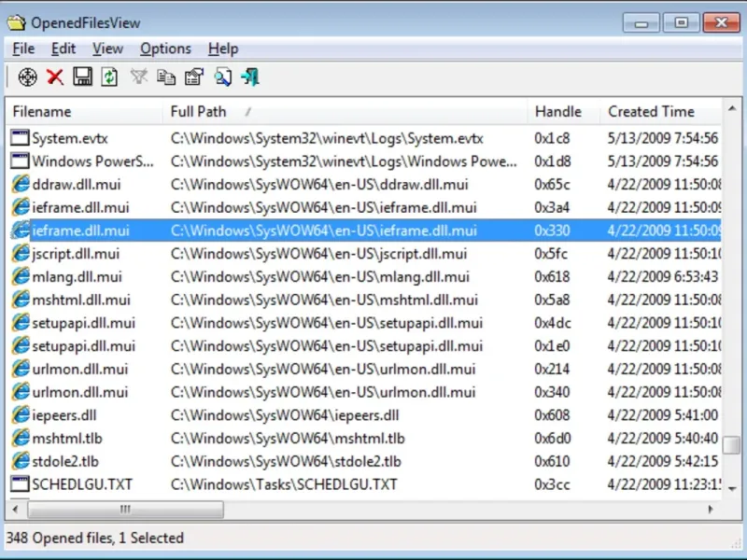Click the copy selected items icon
Image resolution: width=747 pixels, height=560 pixels.
(x=166, y=77)
